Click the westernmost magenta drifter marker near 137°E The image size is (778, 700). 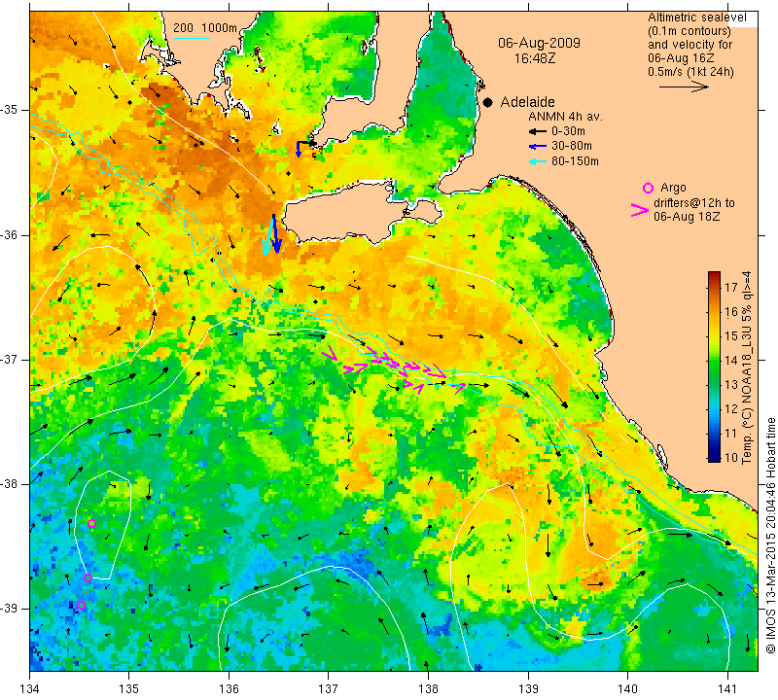(x=330, y=353)
